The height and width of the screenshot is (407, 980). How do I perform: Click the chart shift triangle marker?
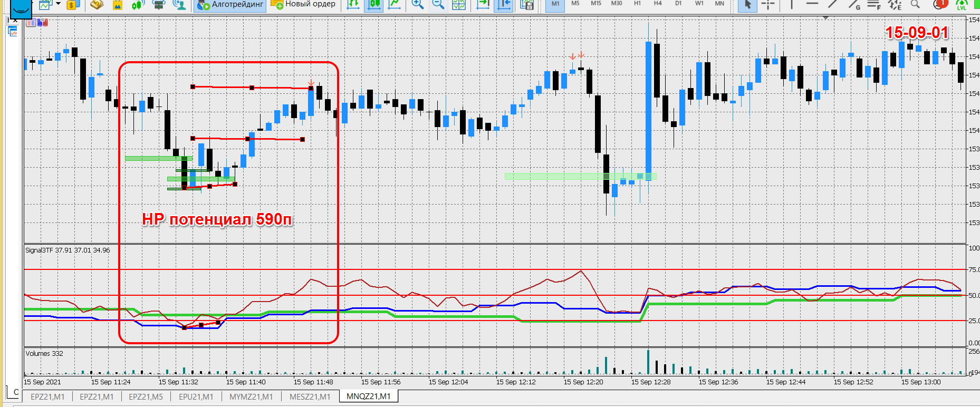826,18
